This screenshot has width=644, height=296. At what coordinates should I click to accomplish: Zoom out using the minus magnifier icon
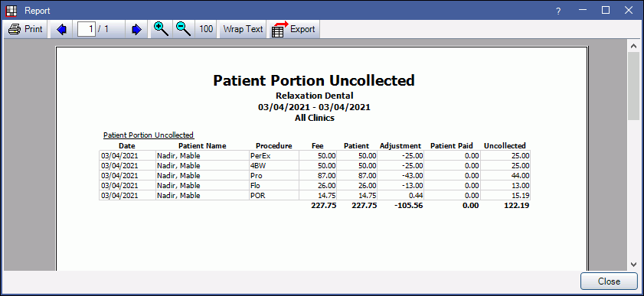184,29
